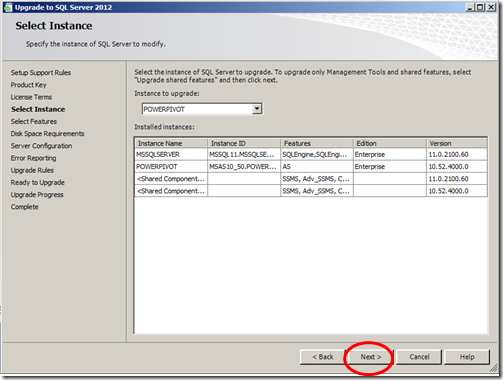
Task: Click the resize grip in window corner
Action: tap(493, 368)
